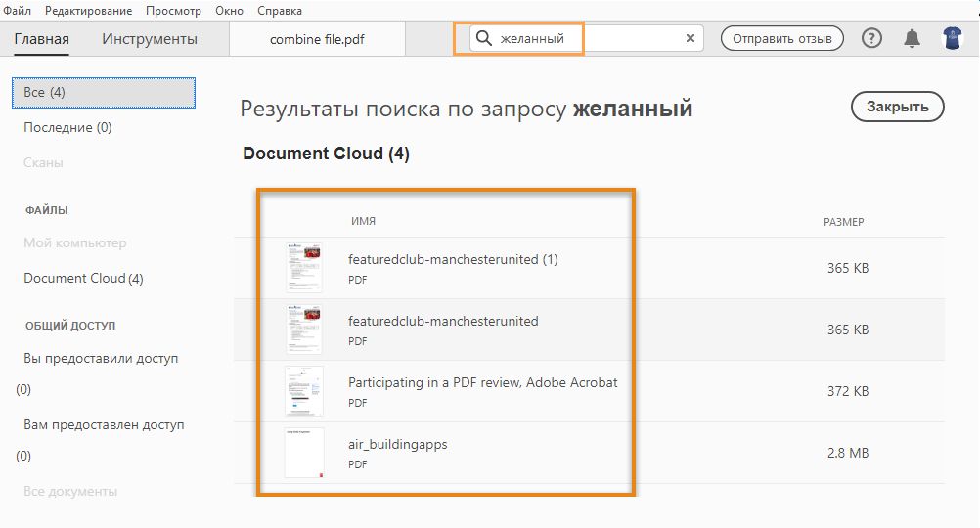Select Все (4) filter
This screenshot has height=528, width=980.
pyautogui.click(x=103, y=93)
